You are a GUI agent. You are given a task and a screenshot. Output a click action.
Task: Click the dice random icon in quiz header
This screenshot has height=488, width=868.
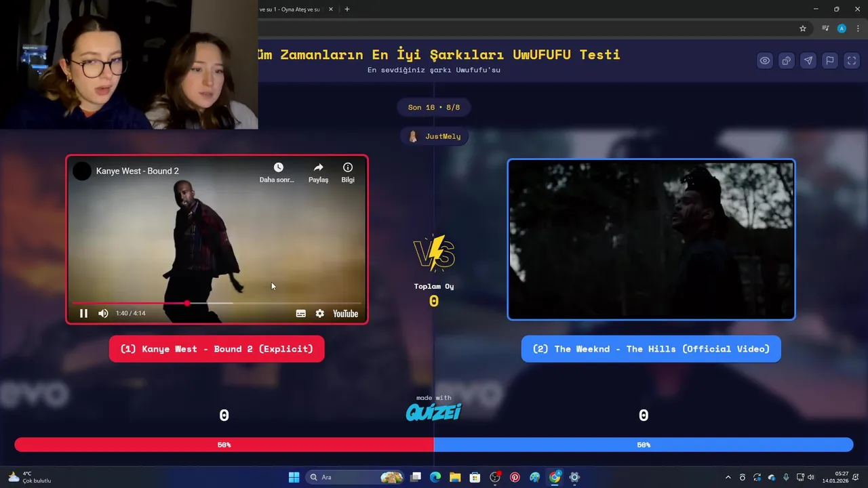(787, 61)
